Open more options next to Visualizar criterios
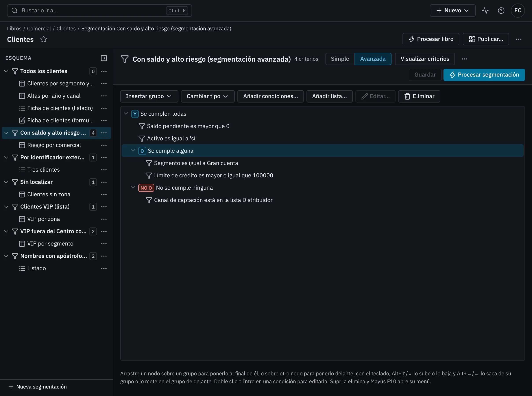Viewport: 532px width, 396px height. click(464, 59)
